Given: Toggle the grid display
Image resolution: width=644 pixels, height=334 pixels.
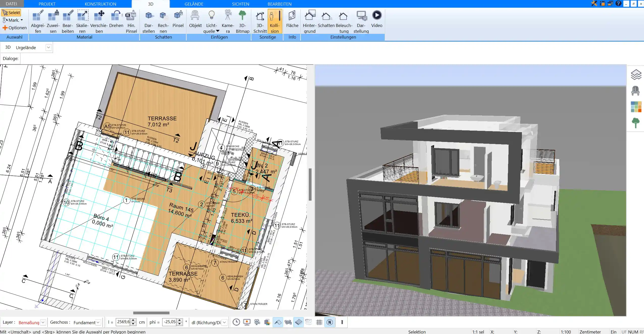Looking at the screenshot, I should pyautogui.click(x=319, y=322).
